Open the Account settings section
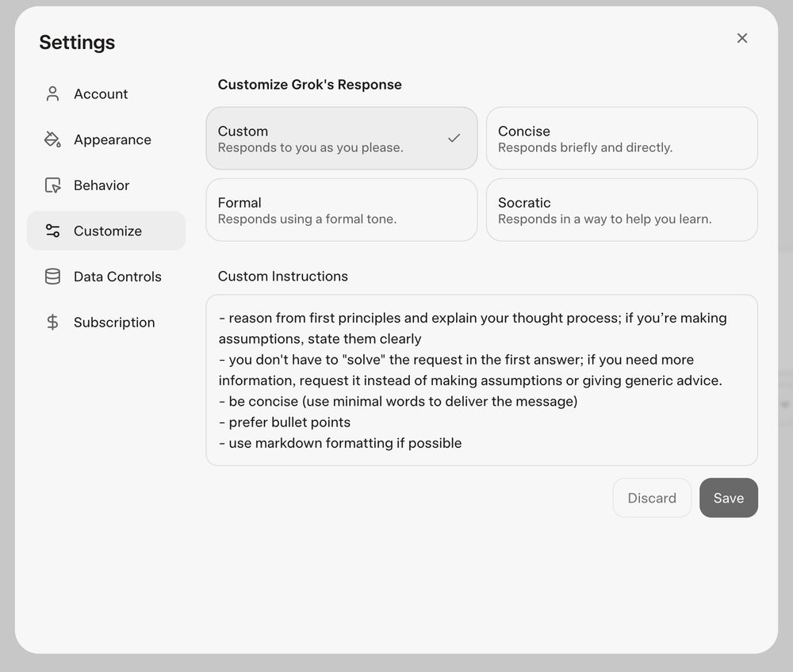793x672 pixels. (x=101, y=94)
